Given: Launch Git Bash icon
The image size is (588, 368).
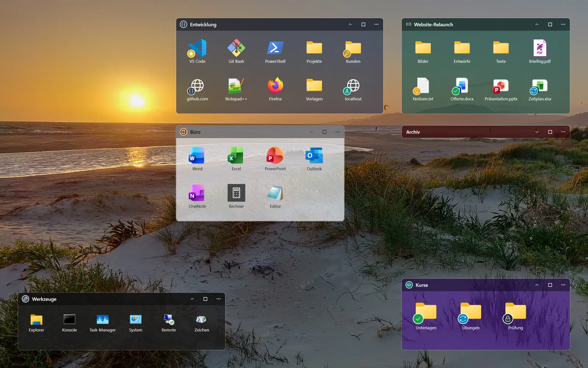Looking at the screenshot, I should (x=236, y=51).
